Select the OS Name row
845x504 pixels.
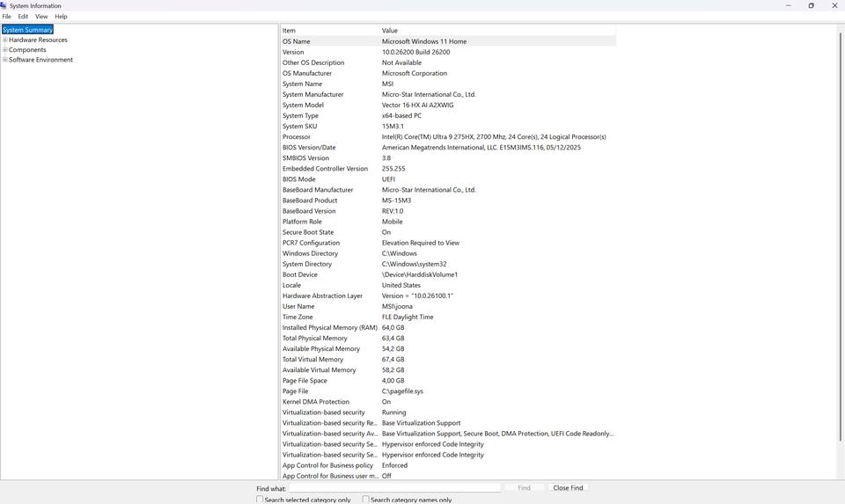(448, 41)
